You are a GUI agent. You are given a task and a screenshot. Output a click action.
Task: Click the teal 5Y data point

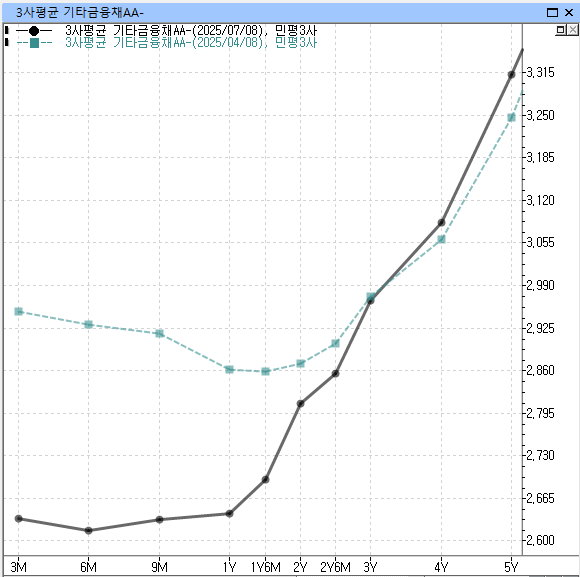(x=512, y=118)
